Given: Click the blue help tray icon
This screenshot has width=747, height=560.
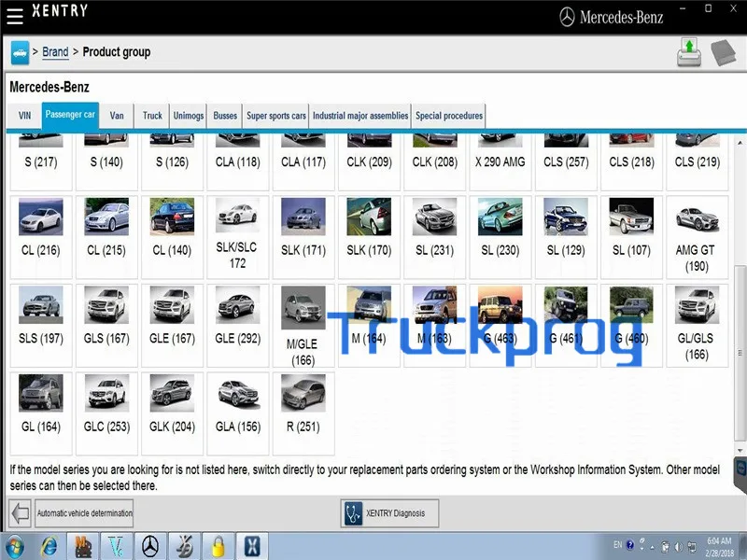Looking at the screenshot, I should coord(629,545).
